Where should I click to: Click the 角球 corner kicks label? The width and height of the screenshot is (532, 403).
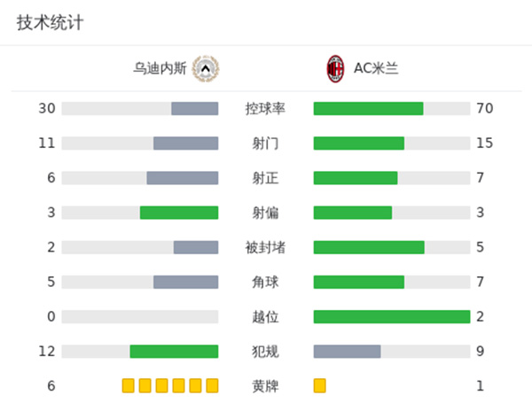click(x=265, y=282)
